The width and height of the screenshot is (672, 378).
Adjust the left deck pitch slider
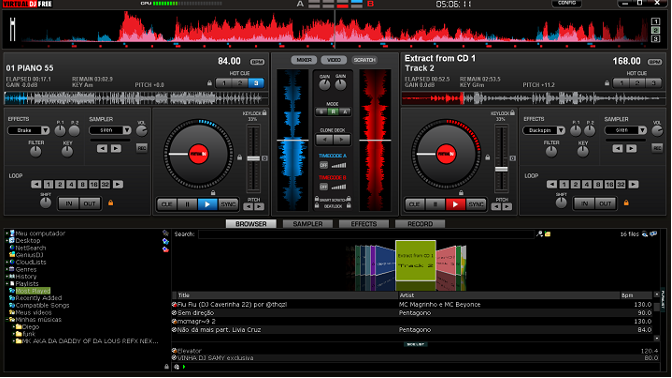coord(253,159)
